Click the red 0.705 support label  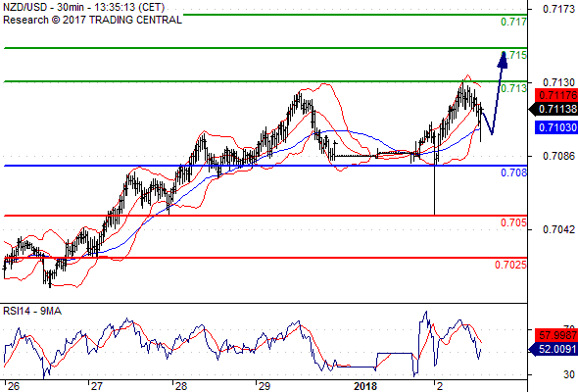pos(514,222)
